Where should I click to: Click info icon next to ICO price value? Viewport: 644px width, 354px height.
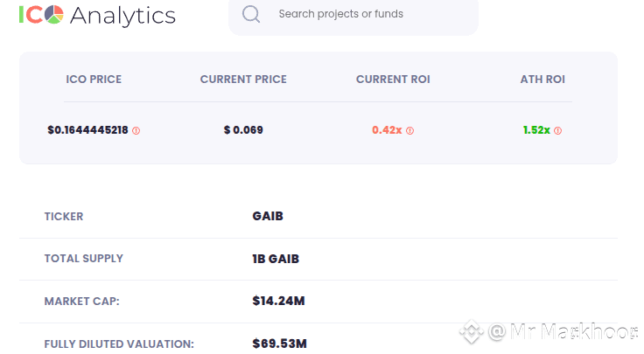(x=136, y=130)
